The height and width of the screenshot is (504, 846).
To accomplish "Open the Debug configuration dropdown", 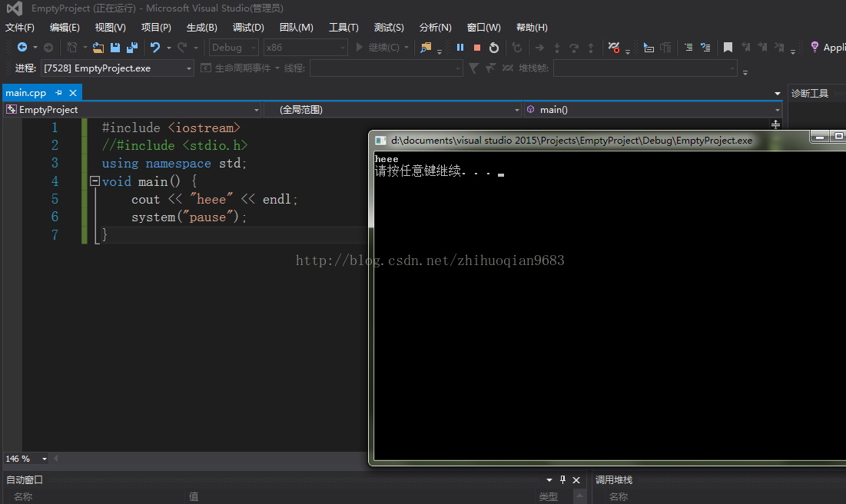I will [x=234, y=48].
